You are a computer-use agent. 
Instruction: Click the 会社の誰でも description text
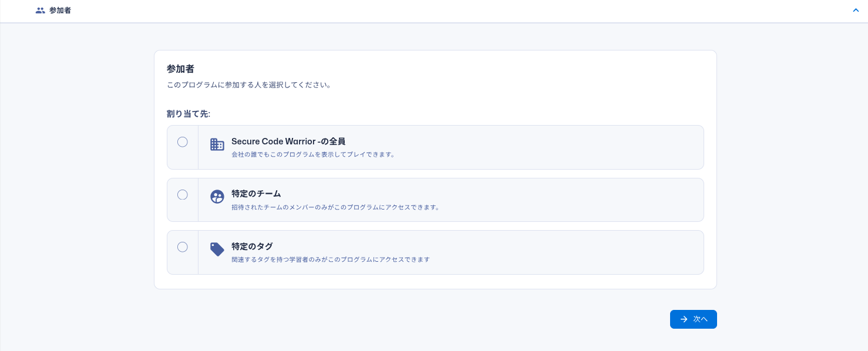pyautogui.click(x=313, y=155)
